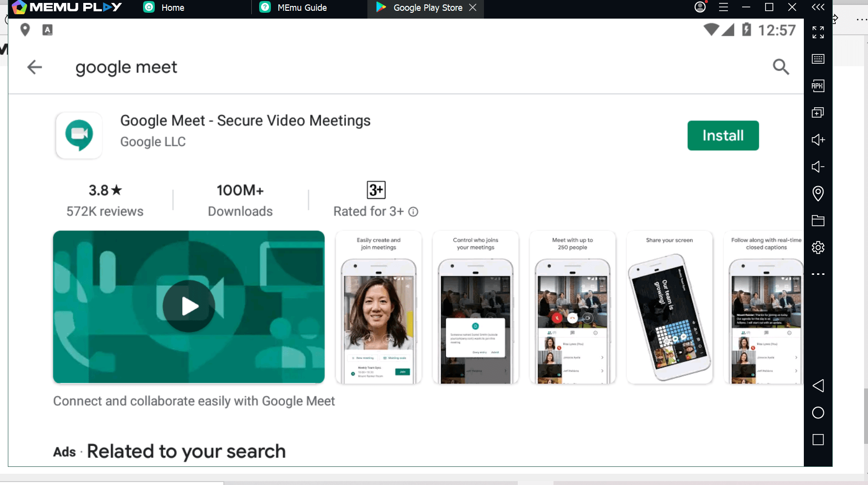
Task: Click the 572K reviews rating
Action: coord(105,200)
